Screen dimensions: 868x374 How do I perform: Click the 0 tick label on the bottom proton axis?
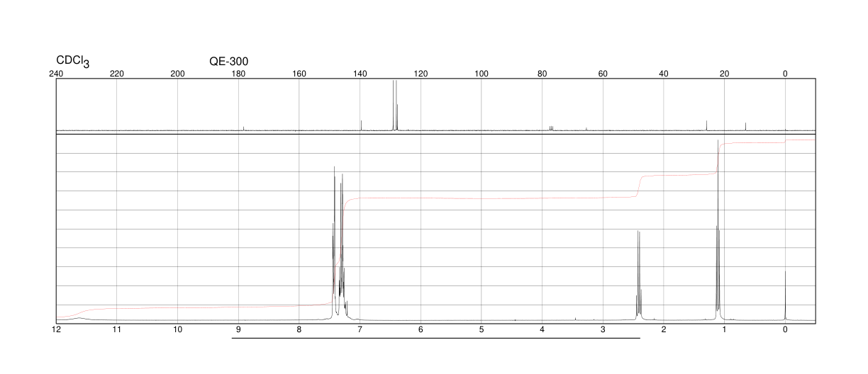(785, 330)
